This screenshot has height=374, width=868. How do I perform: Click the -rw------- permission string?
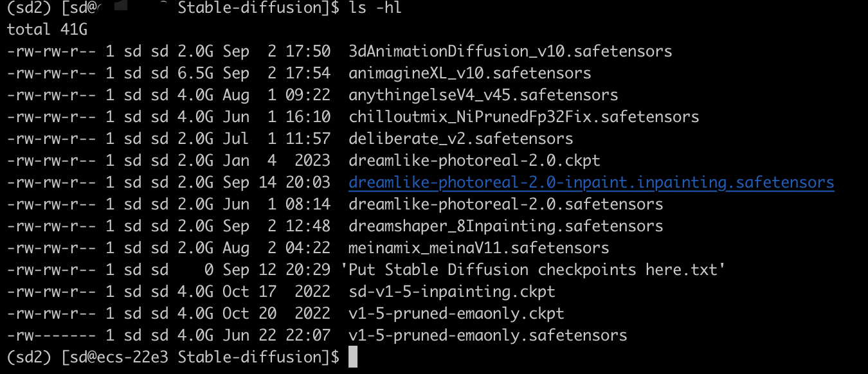51,335
